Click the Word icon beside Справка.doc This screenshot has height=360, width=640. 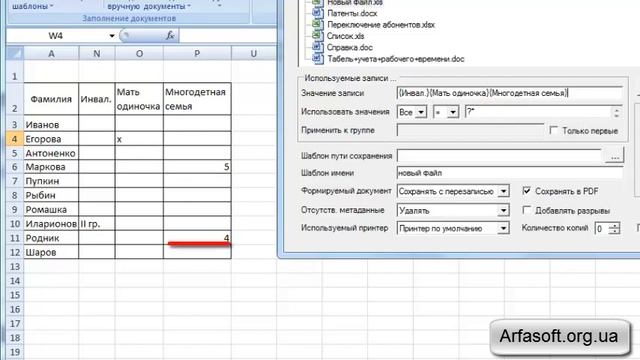[x=318, y=47]
